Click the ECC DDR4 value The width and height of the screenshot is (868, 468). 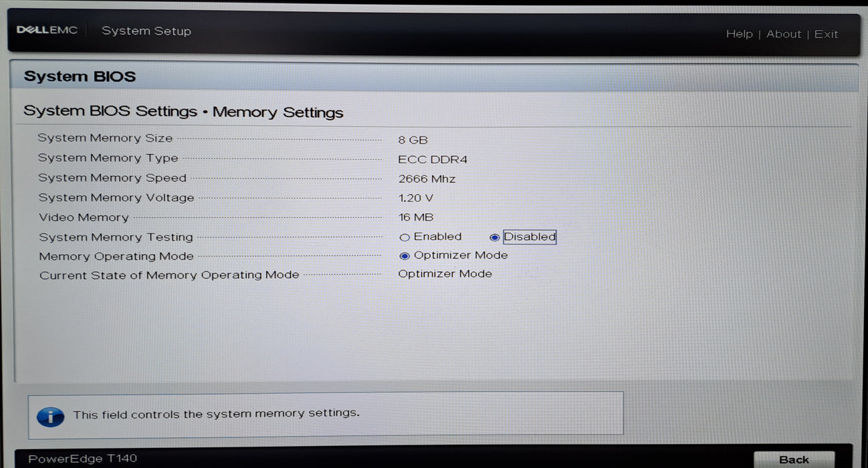[433, 159]
